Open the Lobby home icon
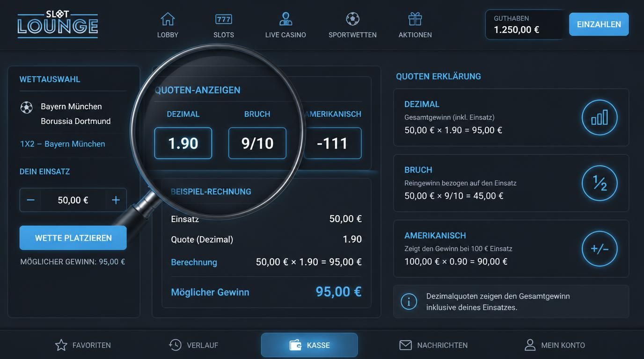The height and width of the screenshot is (359, 644). point(168,19)
